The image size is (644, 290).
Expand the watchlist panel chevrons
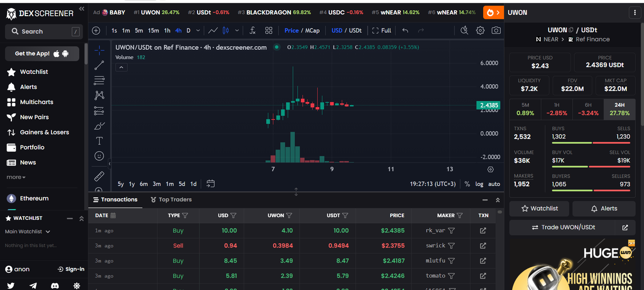82,218
